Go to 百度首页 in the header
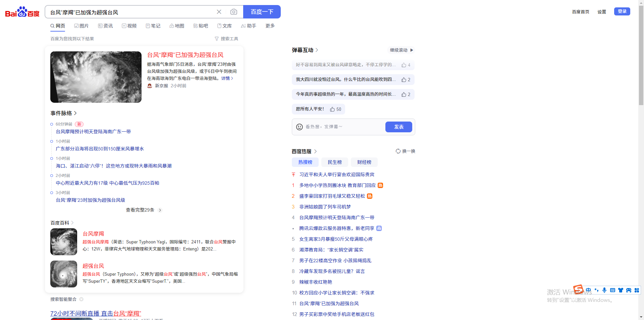Screen dimensions: 644x320 coord(581,12)
